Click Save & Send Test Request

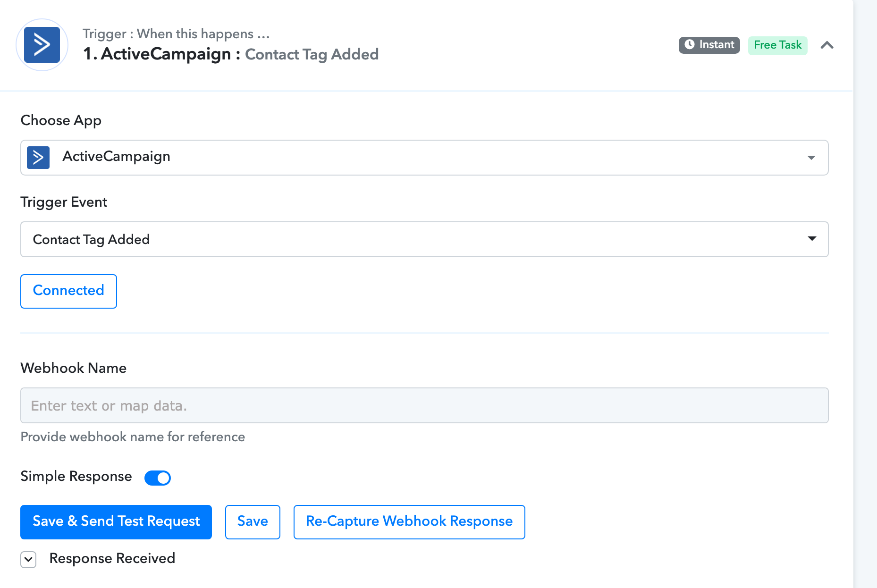[116, 522]
